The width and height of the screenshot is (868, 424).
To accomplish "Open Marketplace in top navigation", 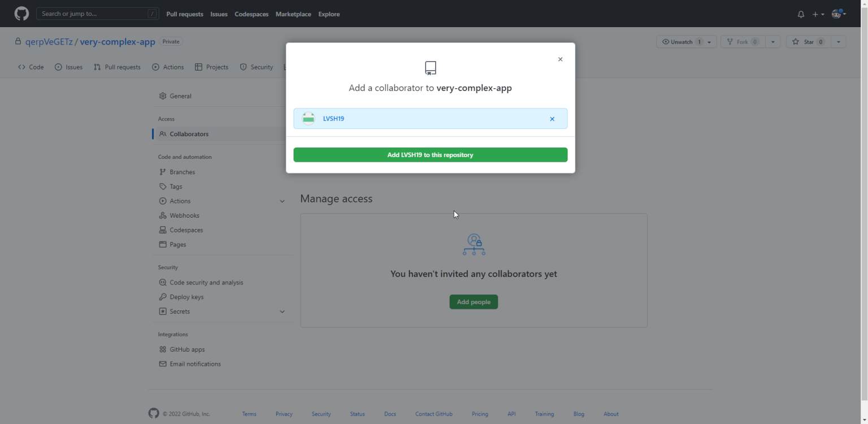I will [x=293, y=14].
